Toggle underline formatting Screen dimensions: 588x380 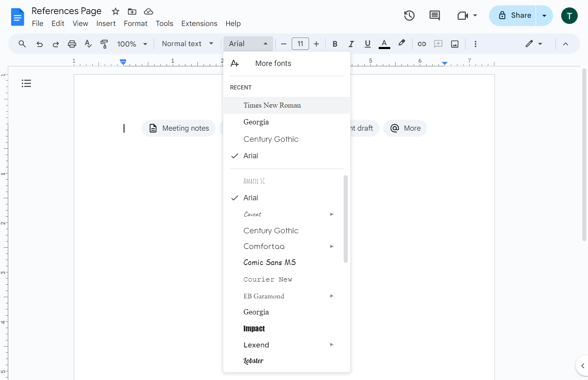(x=368, y=44)
